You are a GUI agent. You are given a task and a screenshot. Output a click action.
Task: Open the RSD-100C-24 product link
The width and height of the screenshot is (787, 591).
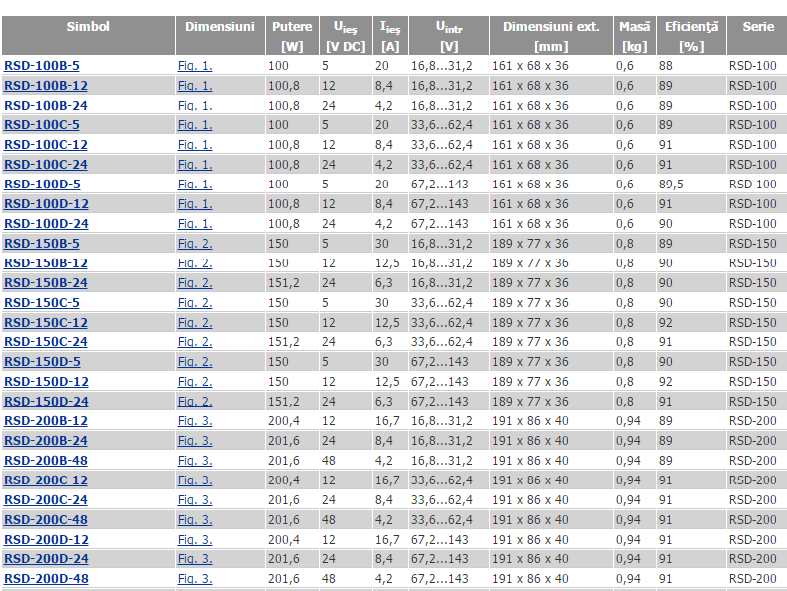click(46, 165)
